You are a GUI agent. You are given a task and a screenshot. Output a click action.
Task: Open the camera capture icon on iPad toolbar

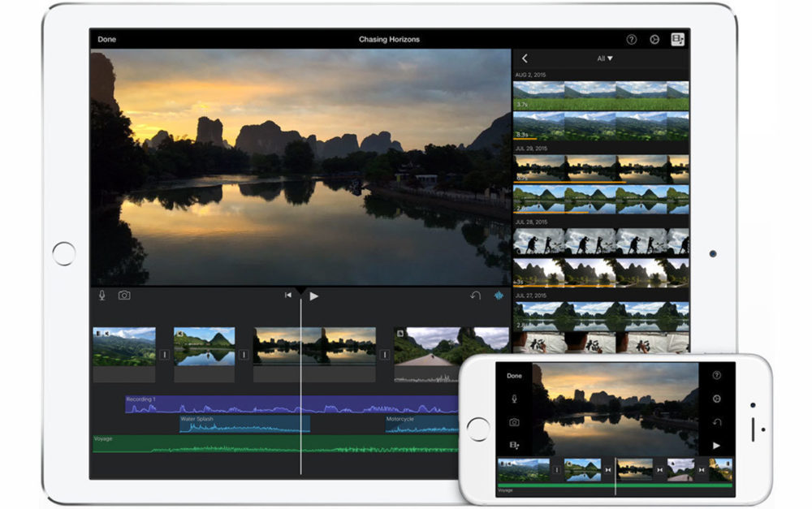[x=124, y=295]
